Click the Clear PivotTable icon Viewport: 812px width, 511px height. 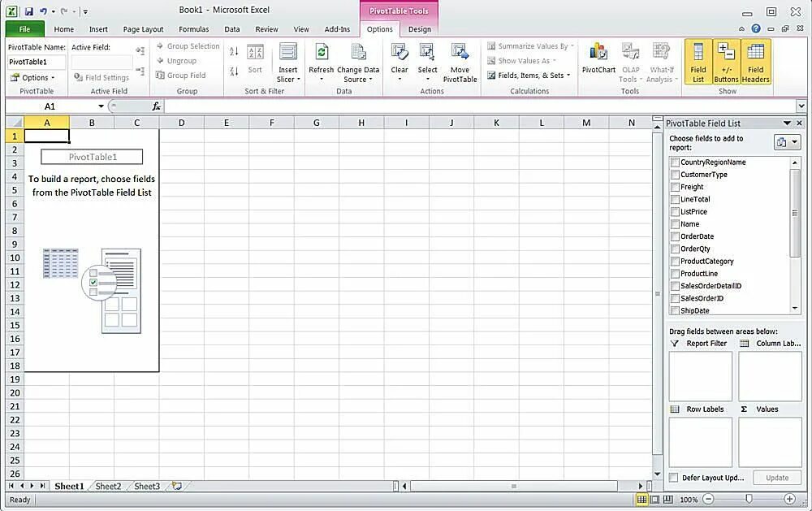400,52
